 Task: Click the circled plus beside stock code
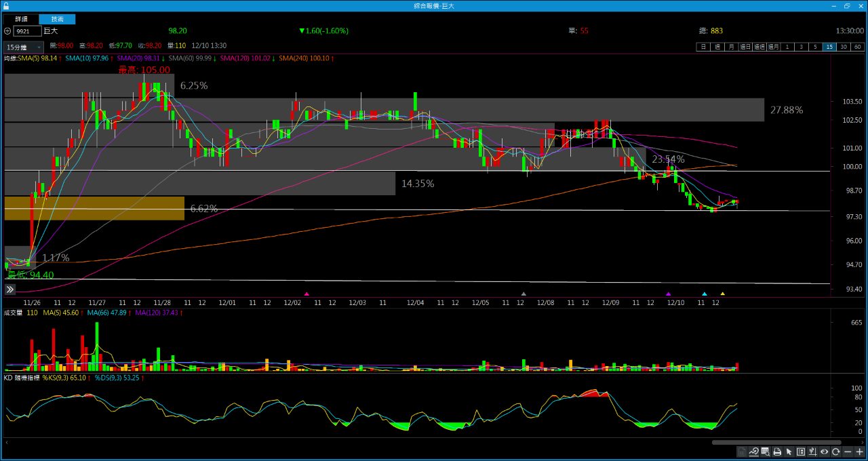(x=7, y=31)
